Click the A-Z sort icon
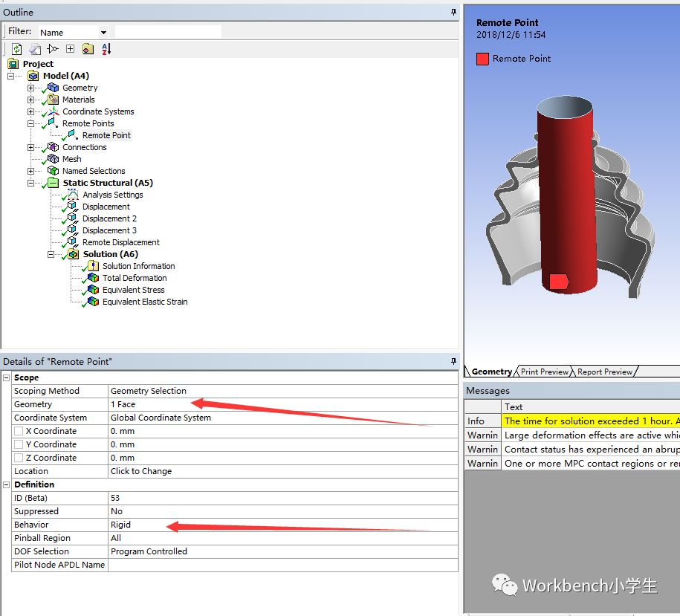The height and width of the screenshot is (616, 680). click(106, 49)
